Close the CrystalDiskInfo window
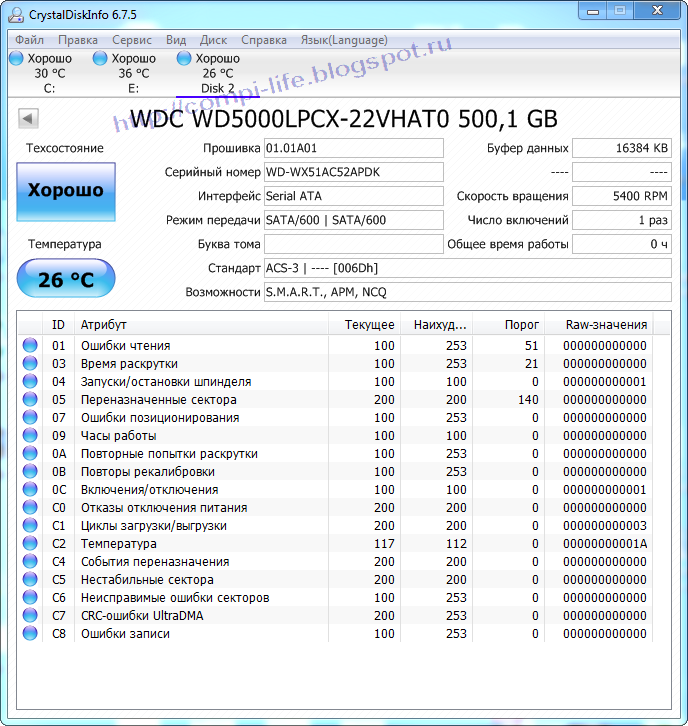The height and width of the screenshot is (726, 688). 657,11
